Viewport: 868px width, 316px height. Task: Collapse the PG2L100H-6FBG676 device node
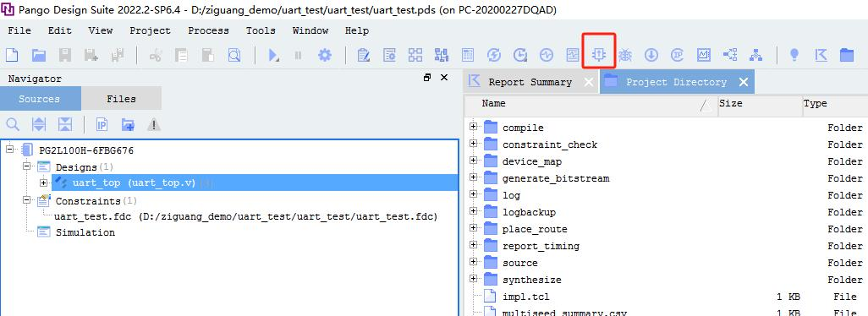[10, 150]
